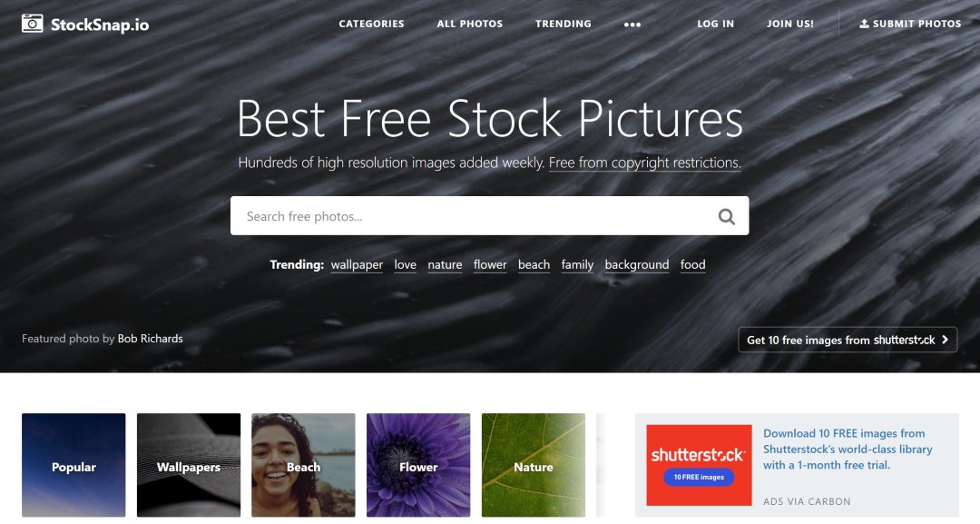Open the Popular category thumbnail
Screen dimensions: 980x524
pyautogui.click(x=73, y=465)
